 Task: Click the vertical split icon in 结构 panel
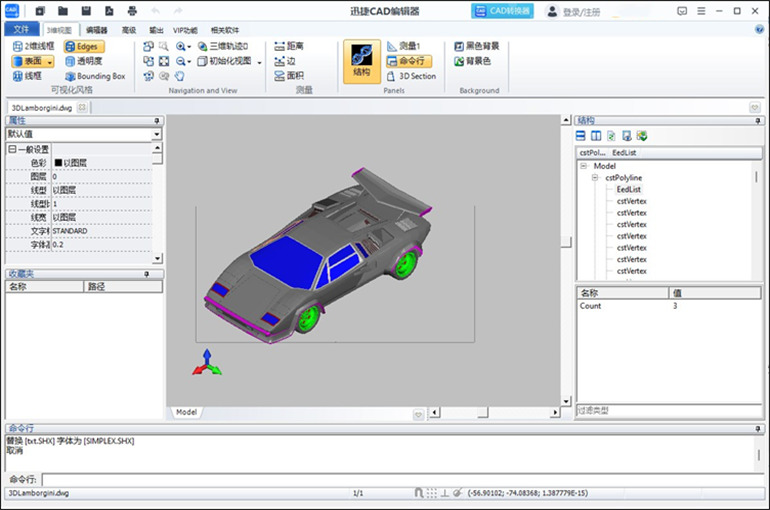(596, 136)
